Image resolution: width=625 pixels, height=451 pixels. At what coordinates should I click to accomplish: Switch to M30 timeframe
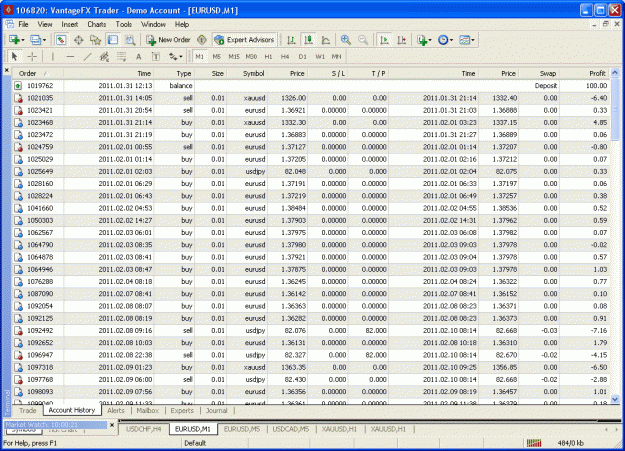pyautogui.click(x=251, y=57)
